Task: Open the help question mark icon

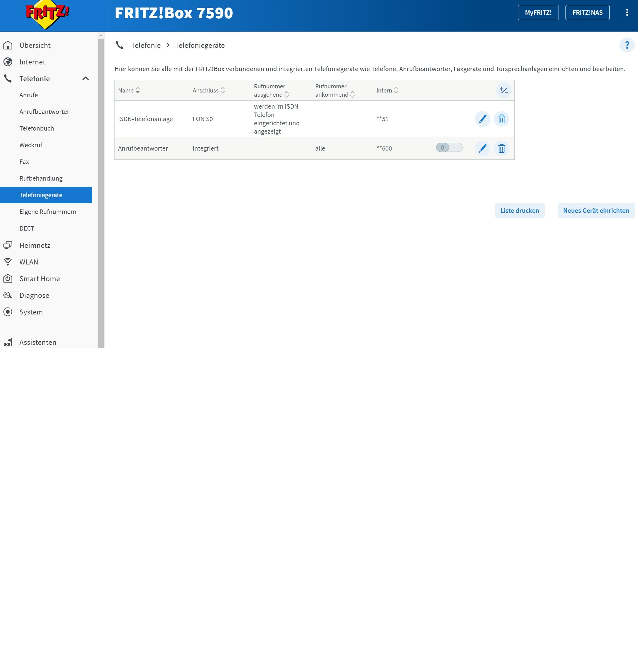Action: (627, 45)
